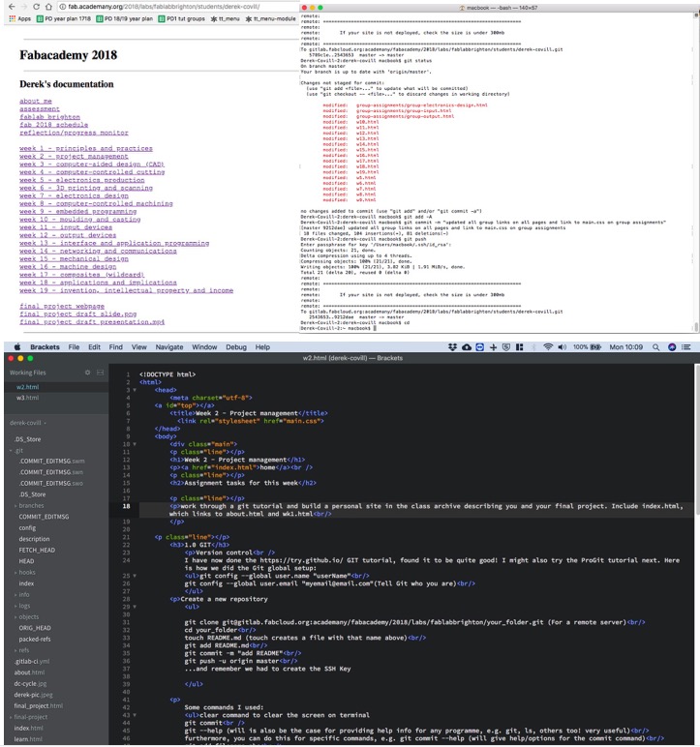The width and height of the screenshot is (700, 747).
Task: Open the Navigate menu
Action: 169,346
